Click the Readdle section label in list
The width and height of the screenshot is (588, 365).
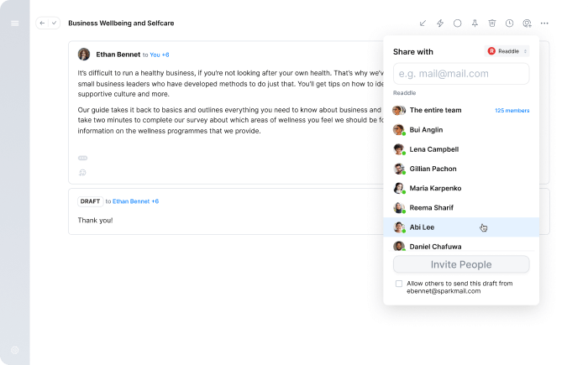404,93
